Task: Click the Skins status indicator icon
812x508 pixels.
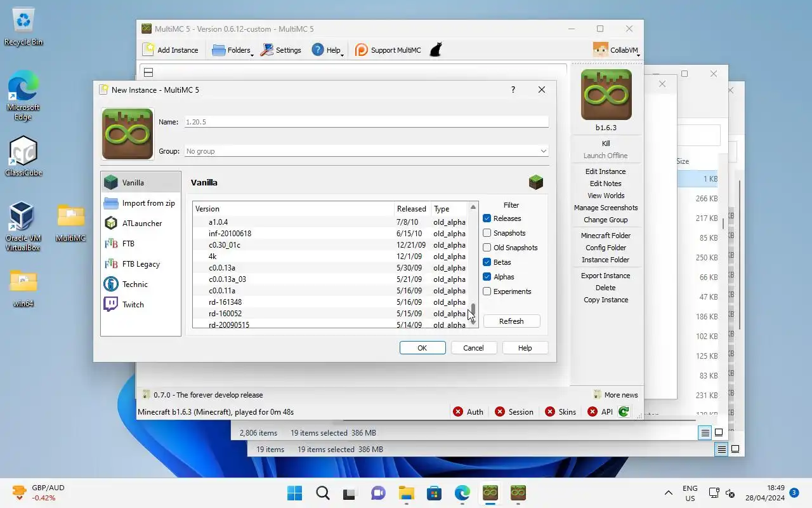Action: click(x=550, y=412)
